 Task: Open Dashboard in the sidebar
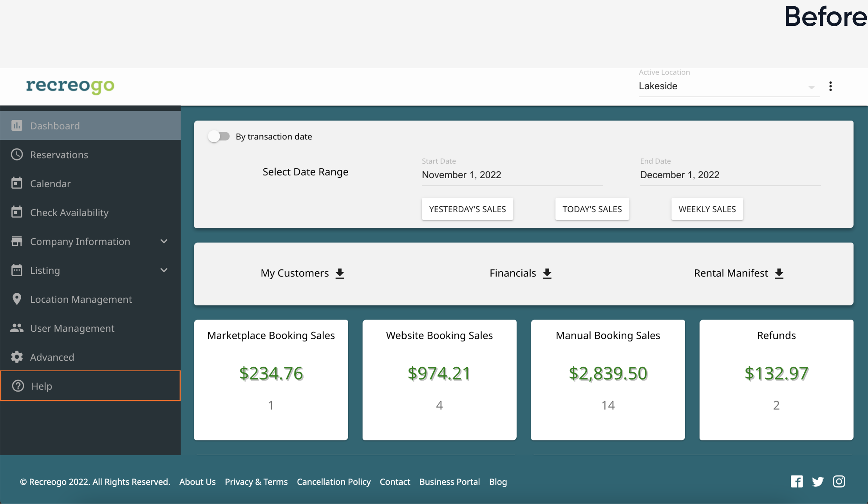coord(90,125)
